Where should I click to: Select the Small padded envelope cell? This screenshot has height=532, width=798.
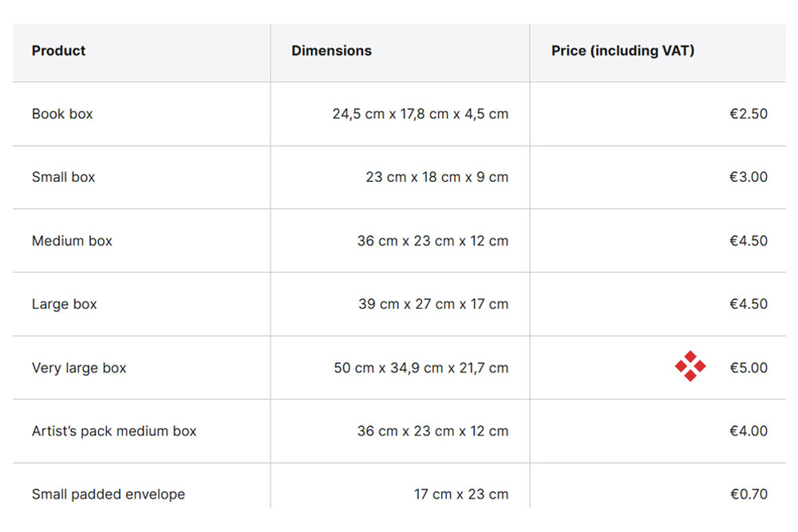[x=109, y=495]
